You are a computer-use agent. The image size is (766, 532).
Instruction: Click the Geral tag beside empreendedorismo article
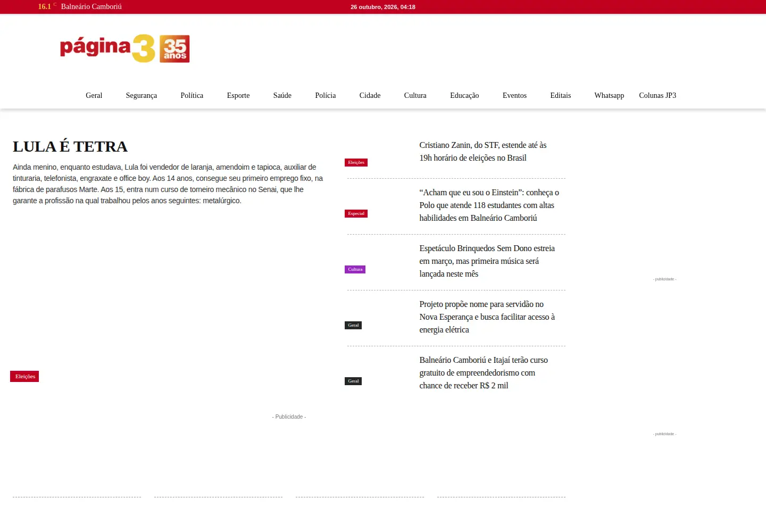click(x=353, y=381)
